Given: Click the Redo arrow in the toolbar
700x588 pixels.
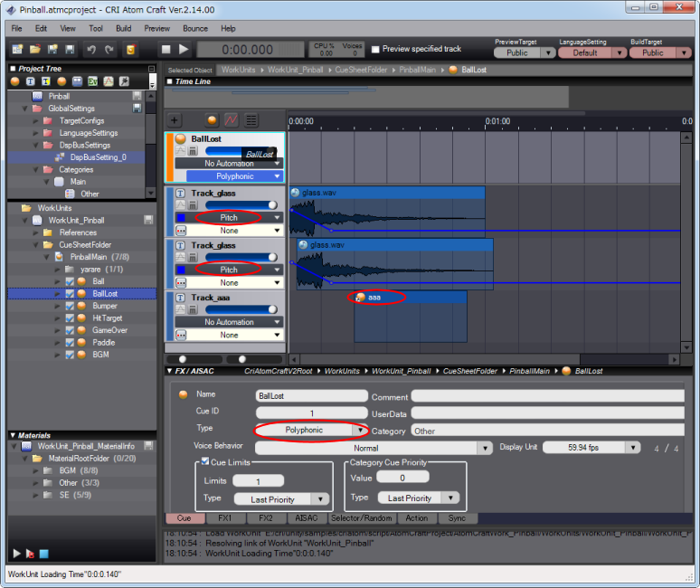Looking at the screenshot, I should pos(108,49).
